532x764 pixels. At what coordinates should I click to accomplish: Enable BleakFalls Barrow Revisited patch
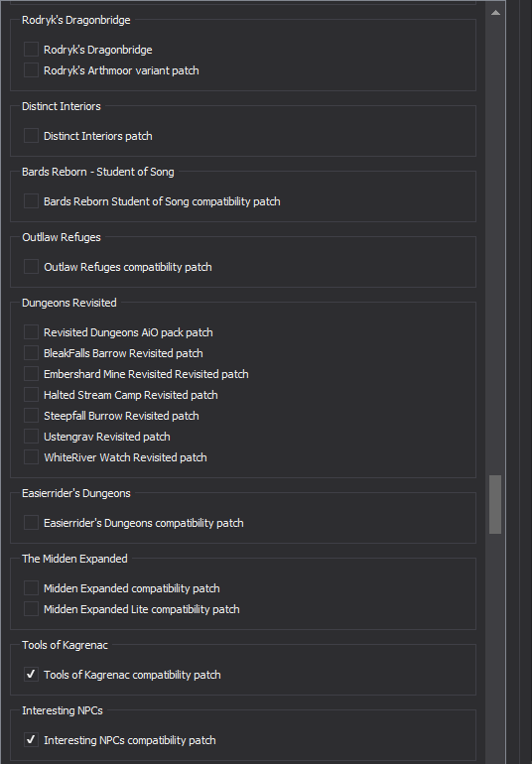click(31, 353)
